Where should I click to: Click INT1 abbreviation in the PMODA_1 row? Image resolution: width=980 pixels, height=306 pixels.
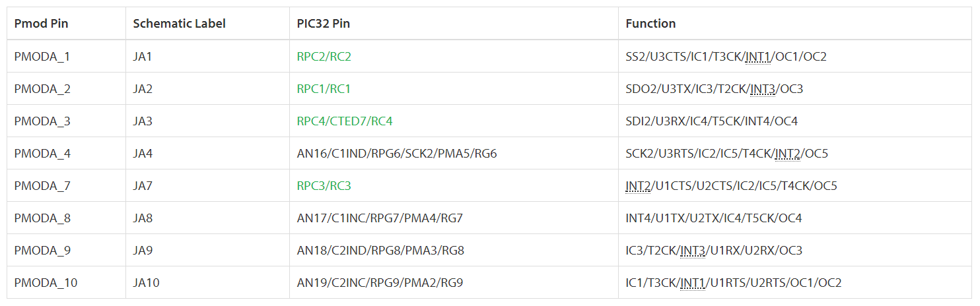[x=758, y=57]
